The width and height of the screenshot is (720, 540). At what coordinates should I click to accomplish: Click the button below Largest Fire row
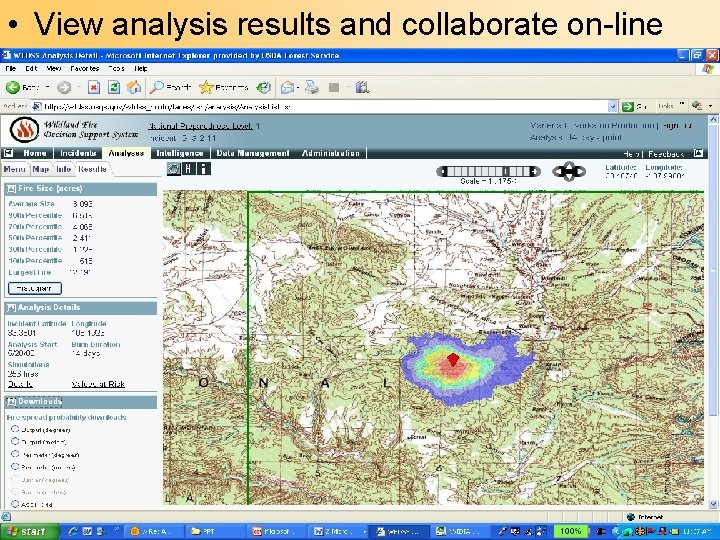(x=35, y=288)
